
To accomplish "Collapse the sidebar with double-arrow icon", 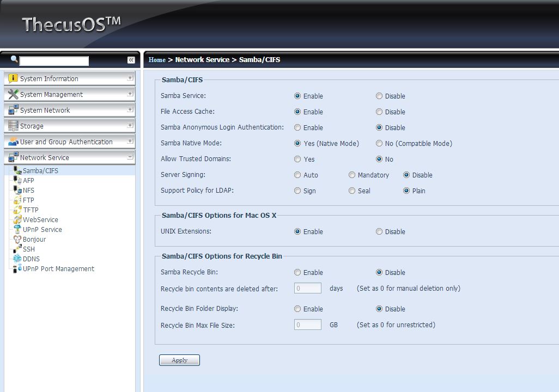I will pos(131,60).
